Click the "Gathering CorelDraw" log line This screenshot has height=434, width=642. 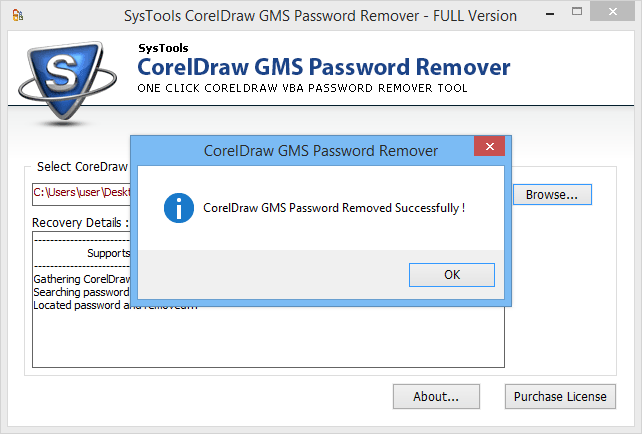click(82, 279)
